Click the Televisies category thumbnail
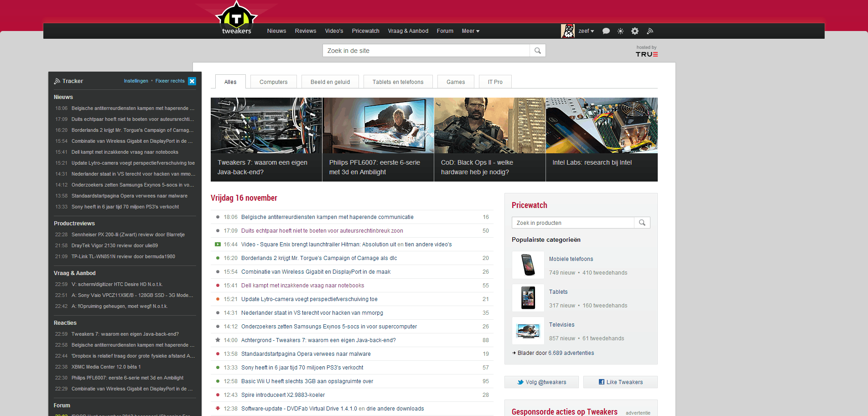 pos(528,331)
